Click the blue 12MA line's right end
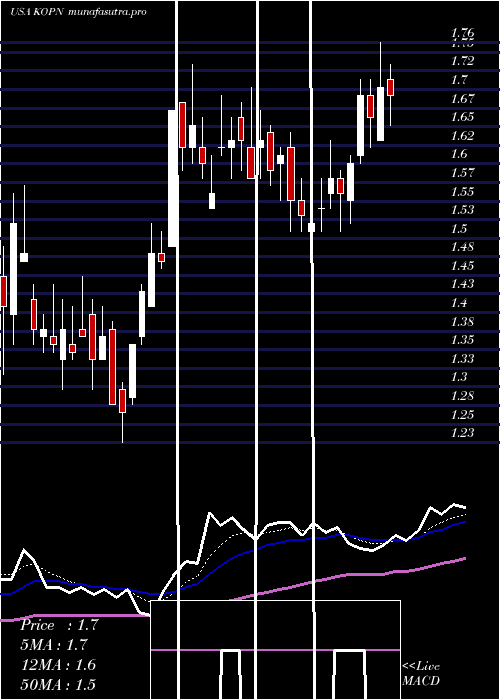Viewport: 500px width, 700px height. (x=465, y=521)
